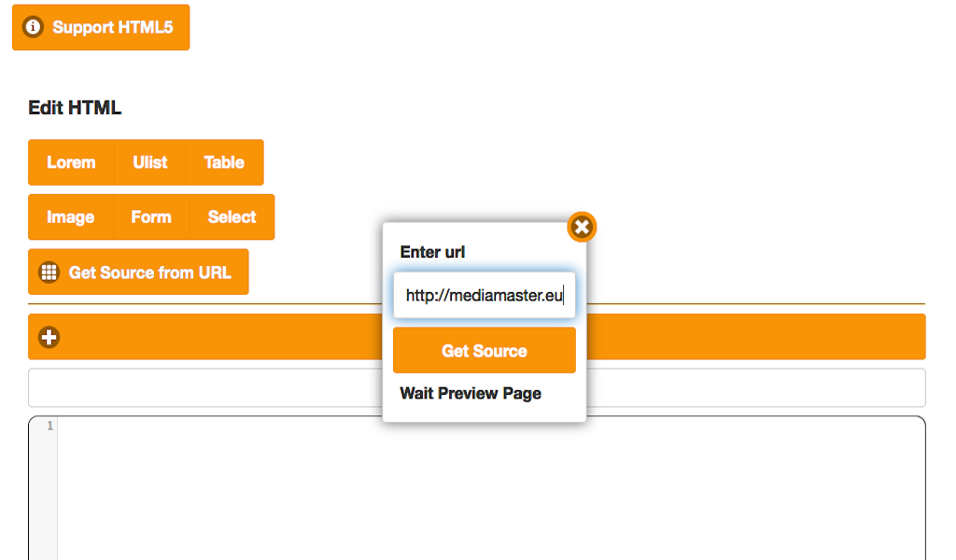Click the grid icon beside Get Source from URL
This screenshot has width=956, height=560.
tap(49, 273)
